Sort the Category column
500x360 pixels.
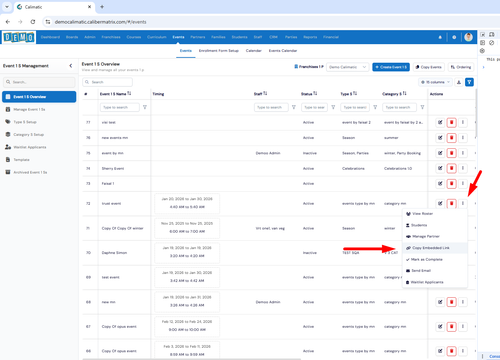(x=404, y=94)
